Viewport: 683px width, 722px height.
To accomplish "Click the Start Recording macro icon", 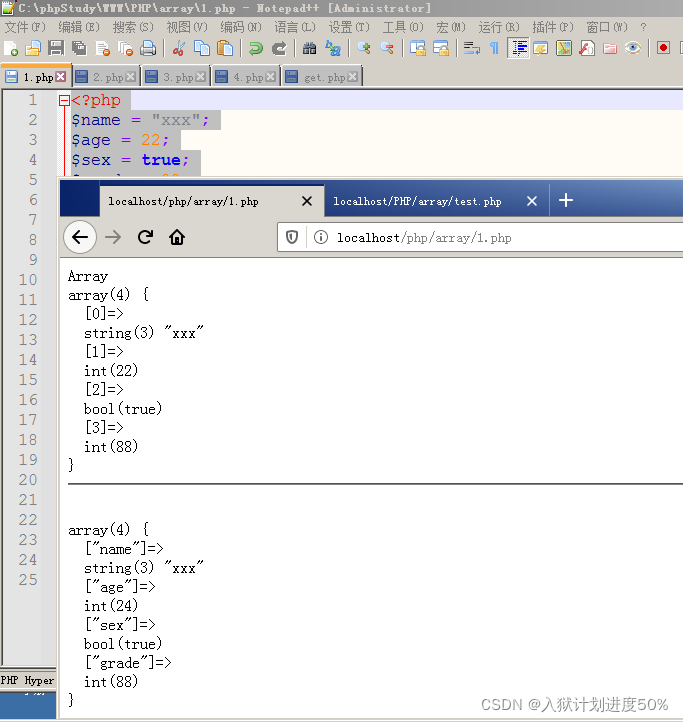I will (x=663, y=48).
